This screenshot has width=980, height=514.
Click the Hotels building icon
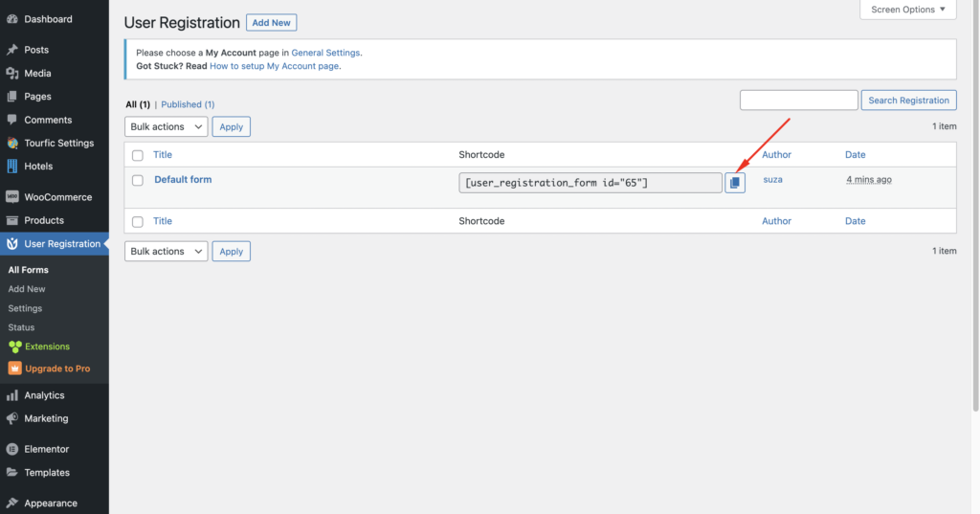coord(11,166)
